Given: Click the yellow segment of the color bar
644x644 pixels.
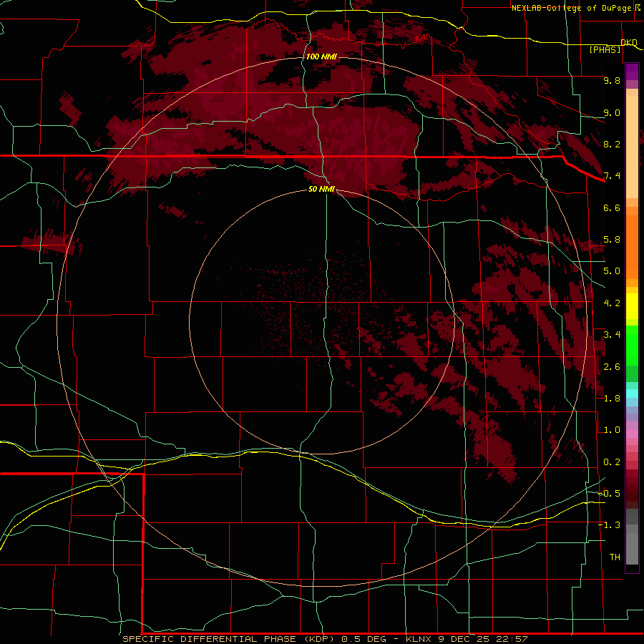Looking at the screenshot, I should click(x=632, y=306).
